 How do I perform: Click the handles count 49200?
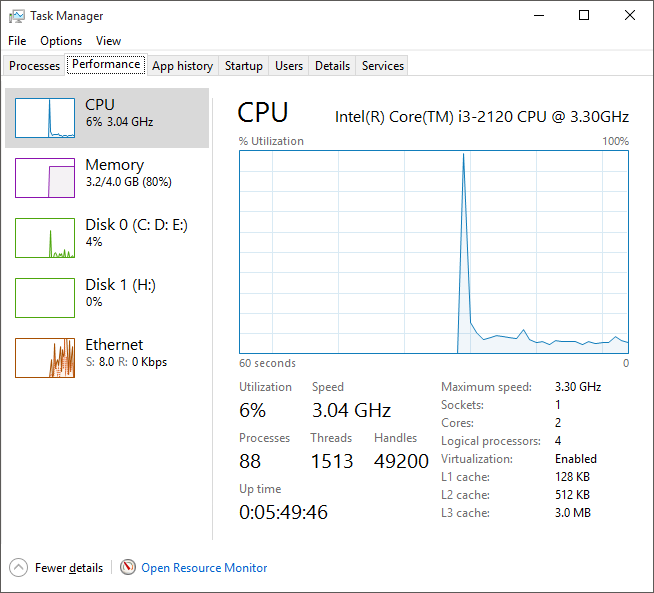point(401,461)
